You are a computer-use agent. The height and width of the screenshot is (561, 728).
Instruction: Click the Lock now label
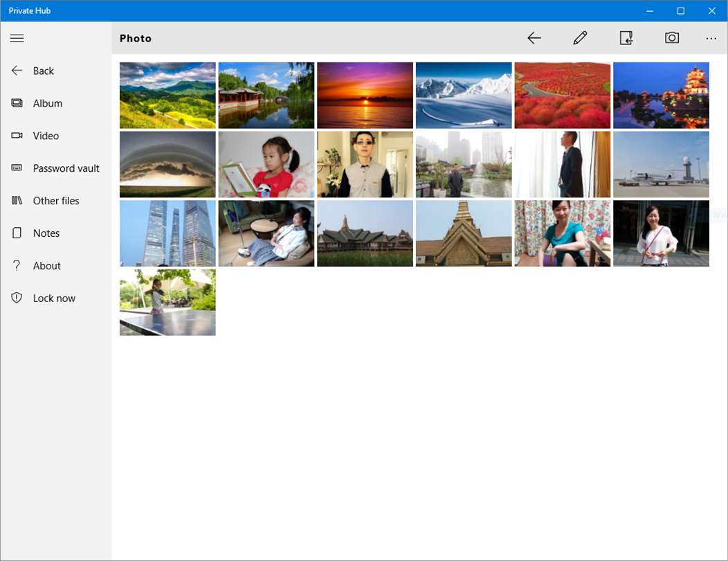(x=54, y=299)
